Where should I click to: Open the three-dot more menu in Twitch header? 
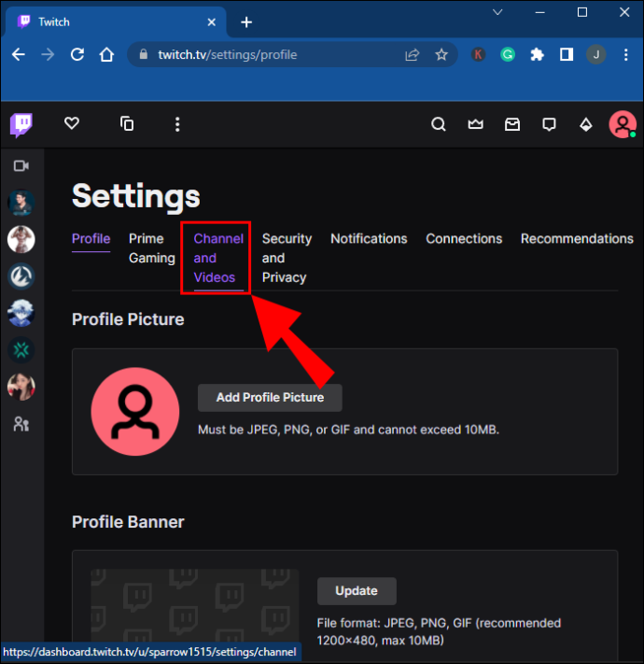click(177, 124)
